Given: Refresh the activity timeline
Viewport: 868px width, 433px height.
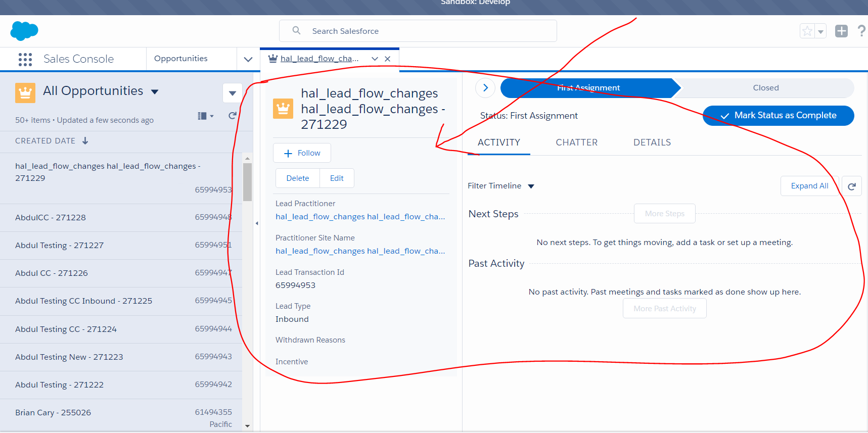Looking at the screenshot, I should point(852,186).
